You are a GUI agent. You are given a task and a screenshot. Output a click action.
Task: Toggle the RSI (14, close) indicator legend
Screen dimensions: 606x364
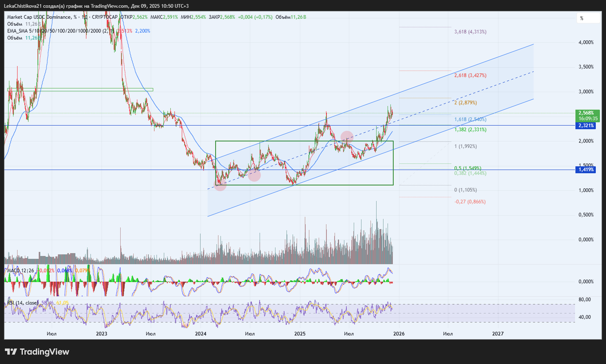click(x=23, y=303)
